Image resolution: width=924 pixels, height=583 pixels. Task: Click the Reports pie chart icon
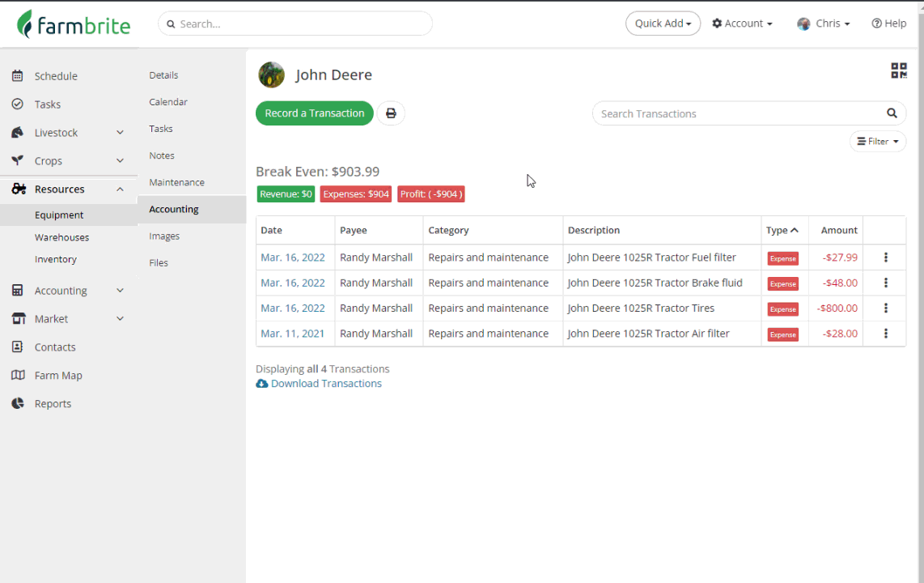[x=18, y=403]
